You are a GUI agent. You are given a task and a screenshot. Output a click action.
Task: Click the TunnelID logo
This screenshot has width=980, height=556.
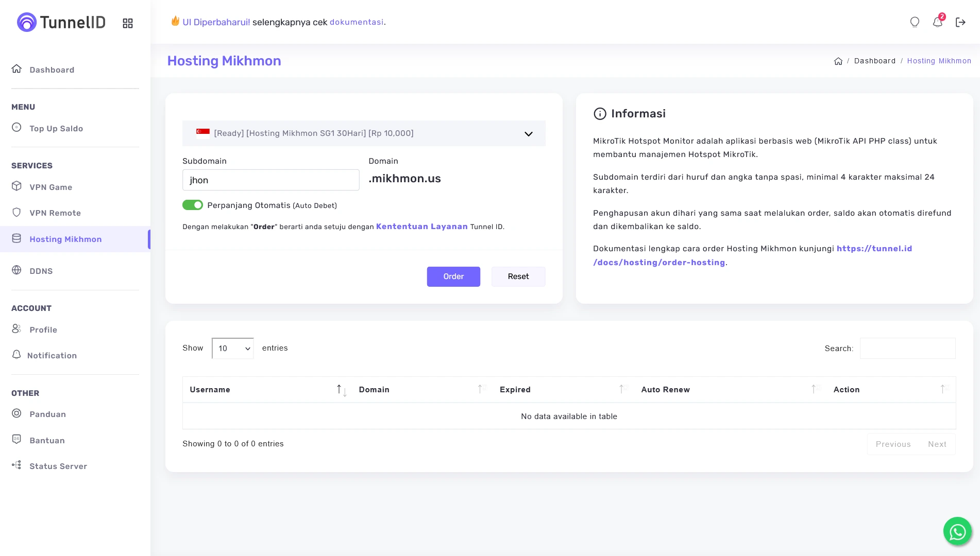[x=61, y=22]
